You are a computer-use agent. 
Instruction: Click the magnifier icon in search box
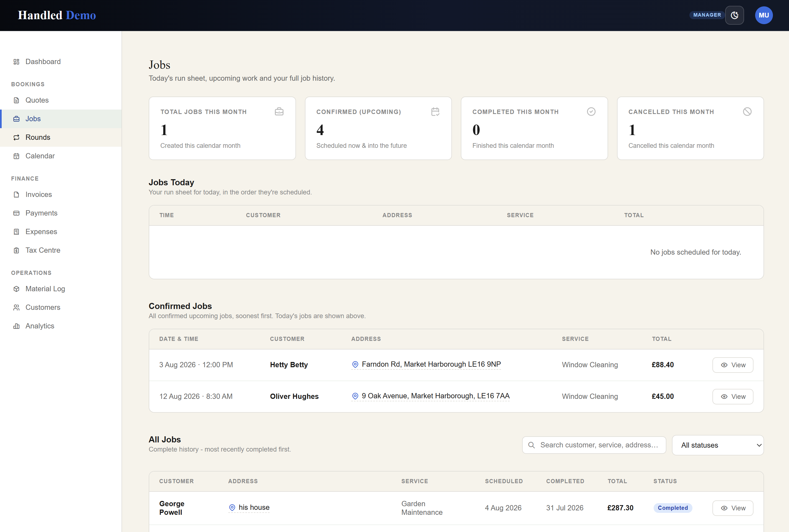pyautogui.click(x=532, y=445)
